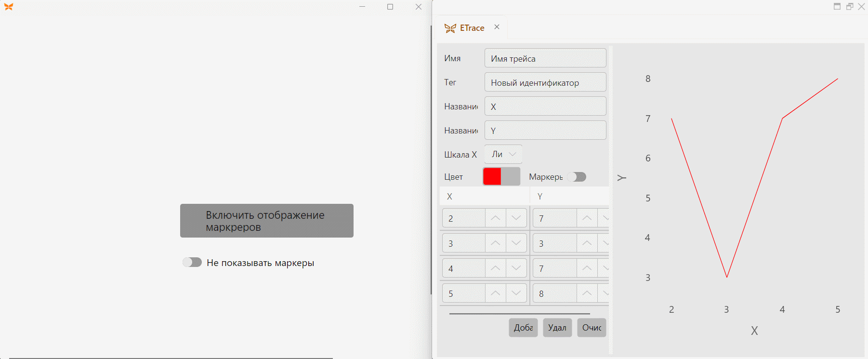Increase X value 2 with up arrow

495,218
